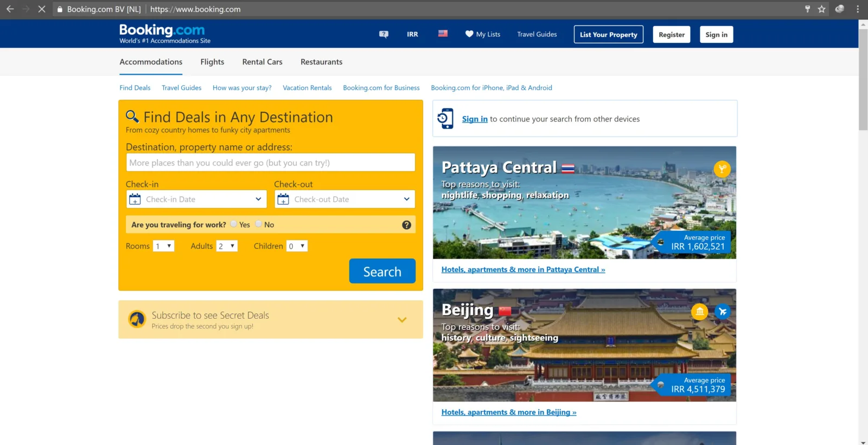Click the calendar icon in Check-in field

point(135,199)
